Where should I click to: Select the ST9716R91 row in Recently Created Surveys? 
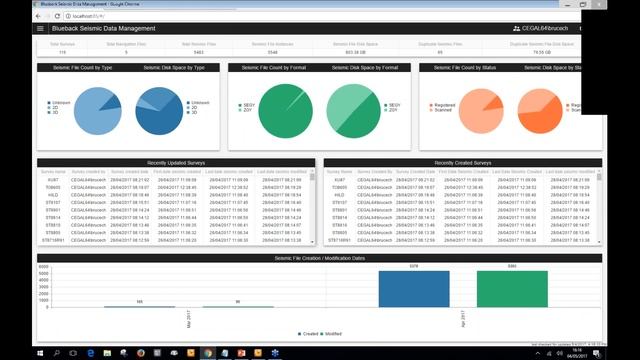[460, 240]
